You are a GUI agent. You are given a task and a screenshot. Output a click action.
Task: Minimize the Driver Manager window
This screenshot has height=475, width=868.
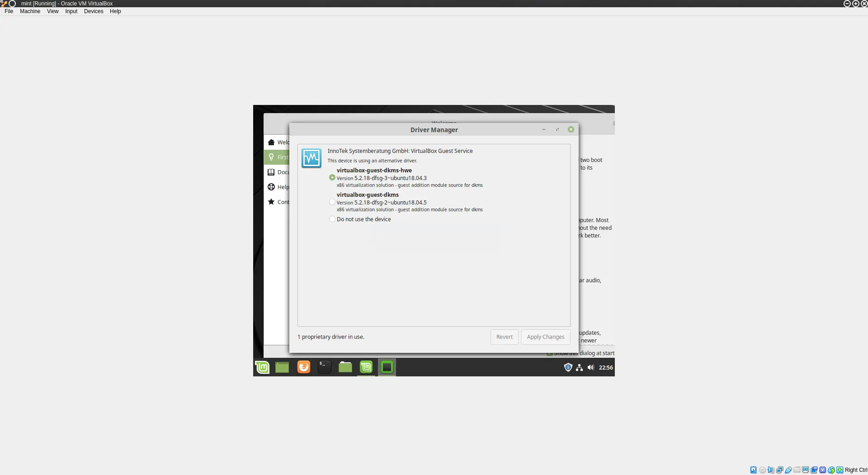[543, 129]
